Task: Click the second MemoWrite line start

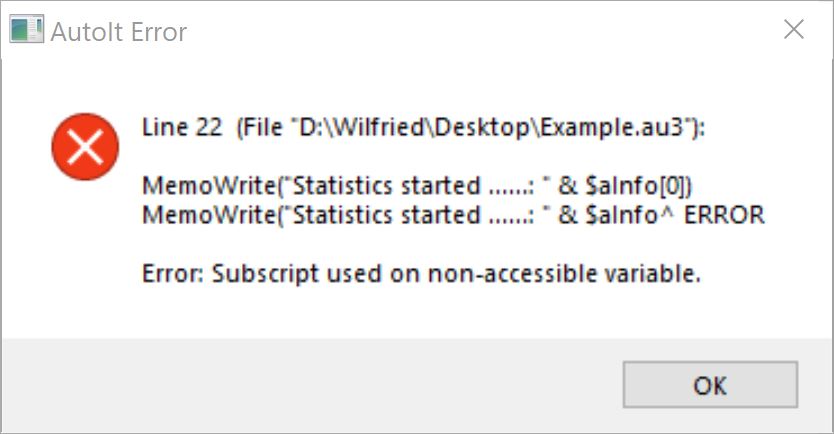Action: click(209, 215)
